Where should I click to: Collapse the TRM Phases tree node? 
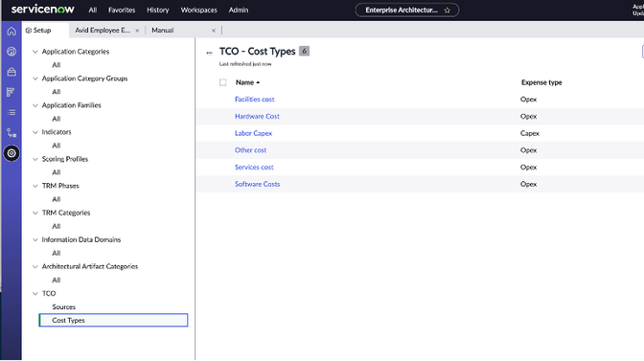[x=35, y=186]
